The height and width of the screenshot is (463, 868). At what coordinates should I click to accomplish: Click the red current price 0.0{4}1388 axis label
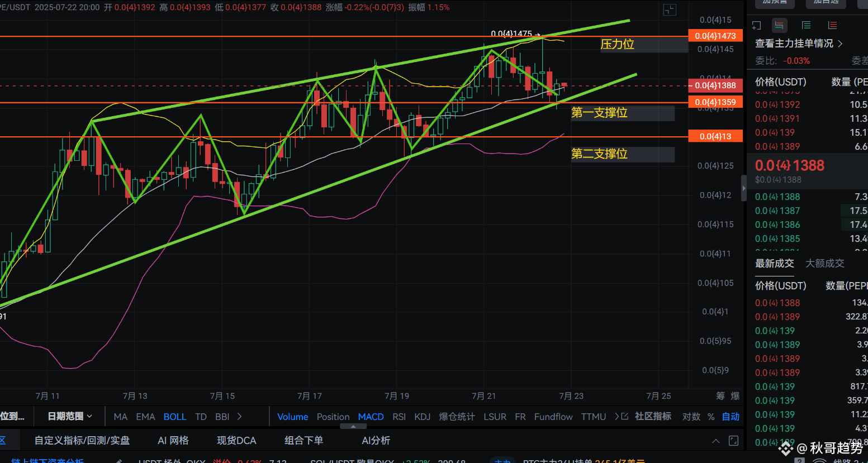(715, 85)
